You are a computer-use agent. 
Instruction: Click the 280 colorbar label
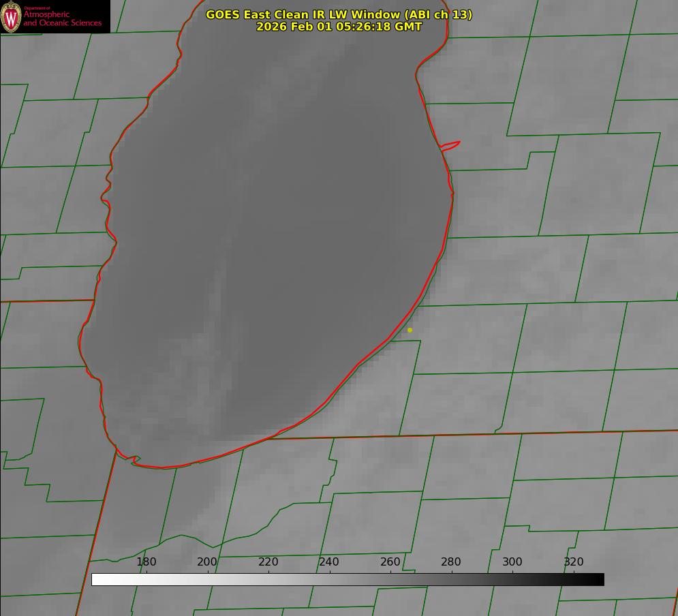tap(451, 561)
